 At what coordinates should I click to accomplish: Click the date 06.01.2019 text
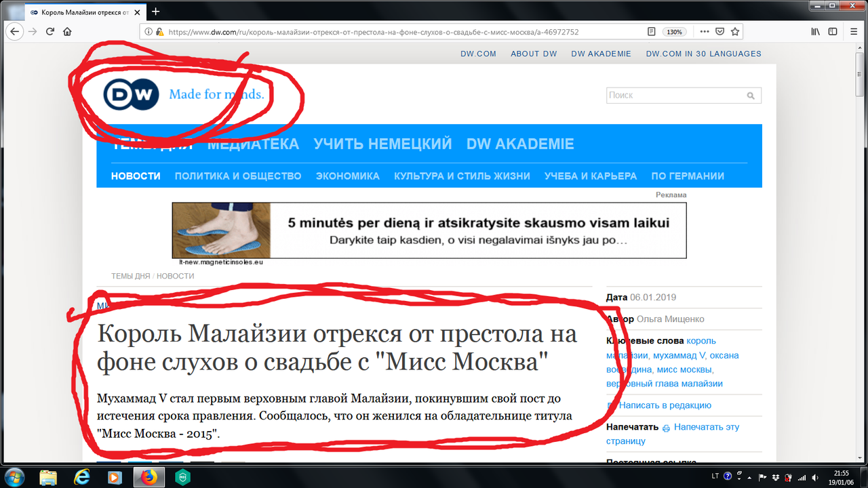tap(653, 297)
